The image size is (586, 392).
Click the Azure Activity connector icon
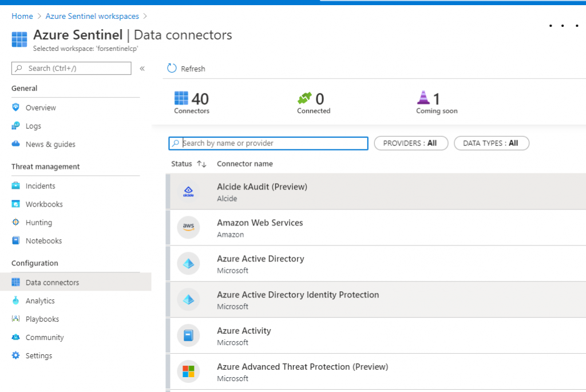188,335
